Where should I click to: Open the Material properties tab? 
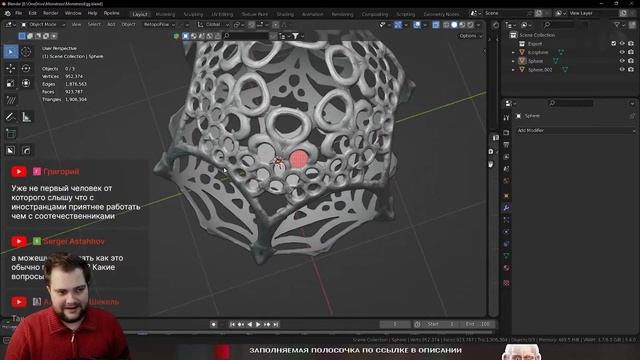[507, 268]
